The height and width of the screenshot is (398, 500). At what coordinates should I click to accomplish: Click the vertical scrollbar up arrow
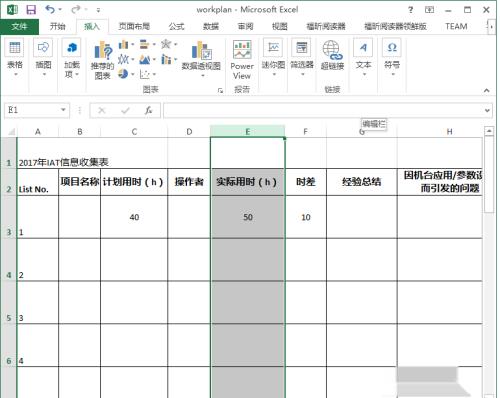pos(489,131)
